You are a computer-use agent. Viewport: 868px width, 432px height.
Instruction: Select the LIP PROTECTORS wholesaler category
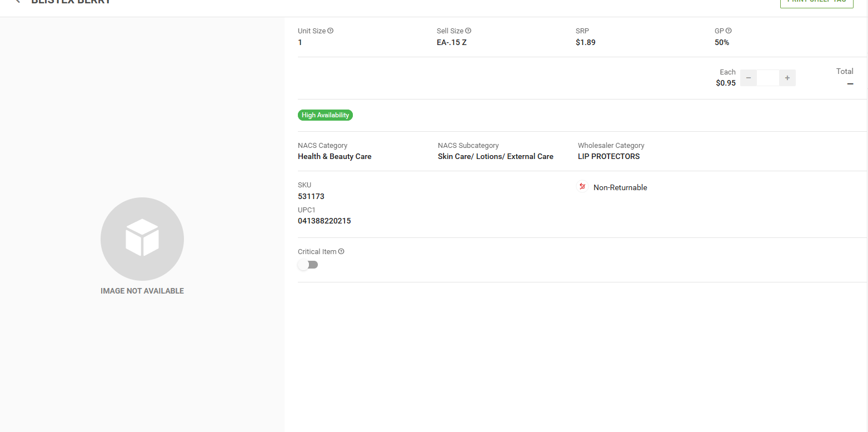tap(608, 156)
